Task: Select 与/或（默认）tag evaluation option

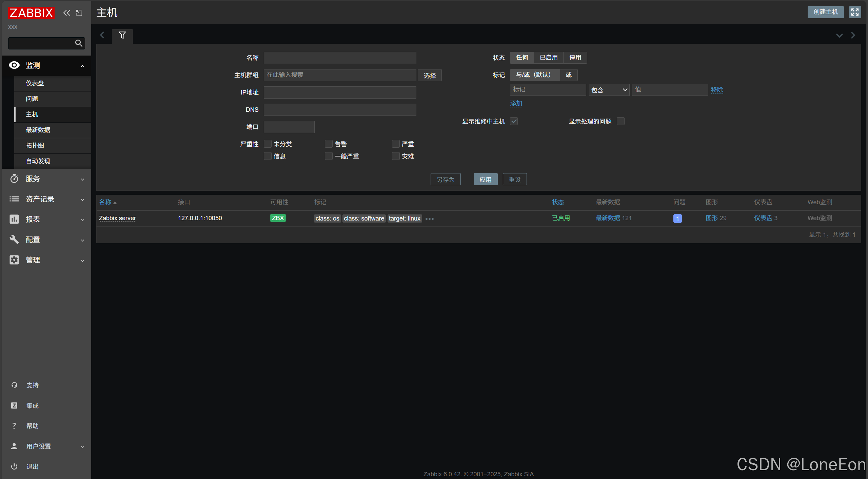Action: pyautogui.click(x=535, y=75)
